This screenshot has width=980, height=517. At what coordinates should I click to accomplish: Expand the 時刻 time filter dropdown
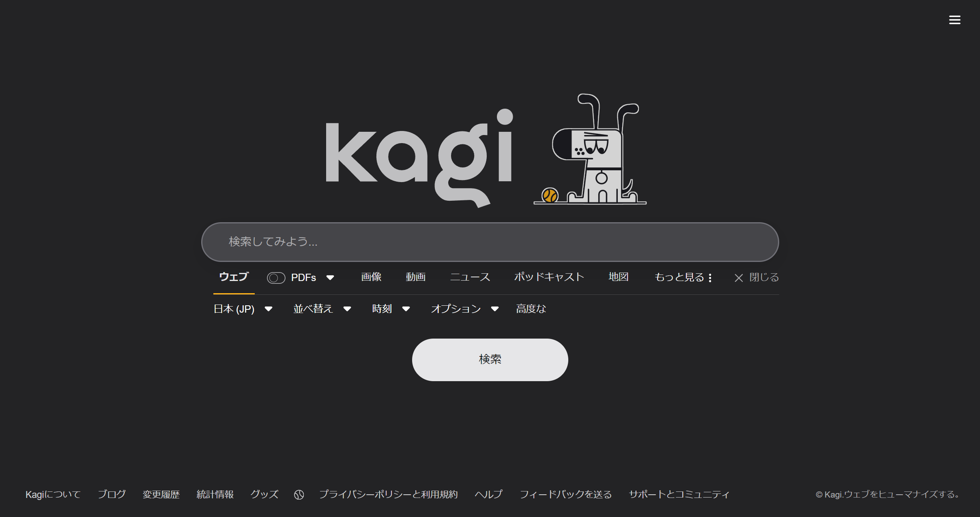pos(391,309)
